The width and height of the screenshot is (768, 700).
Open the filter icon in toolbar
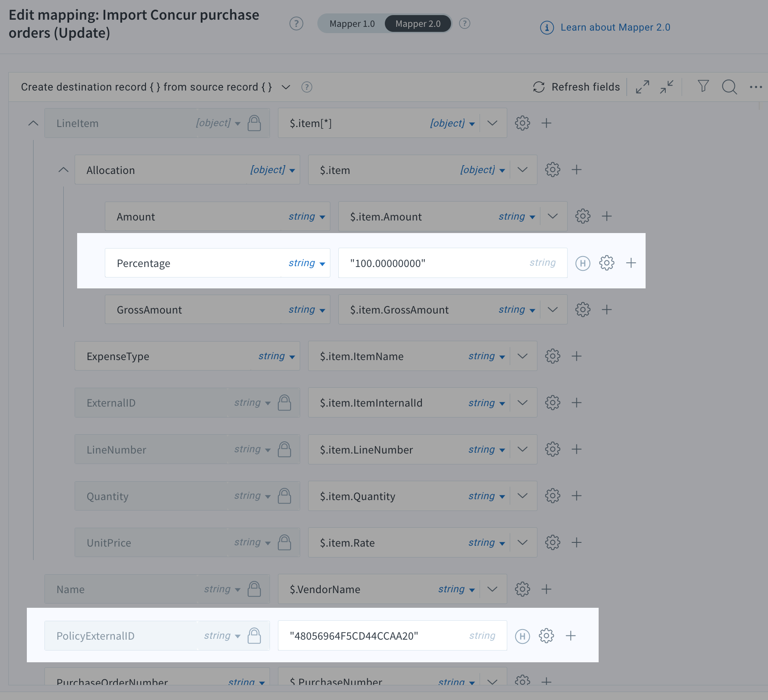tap(703, 86)
